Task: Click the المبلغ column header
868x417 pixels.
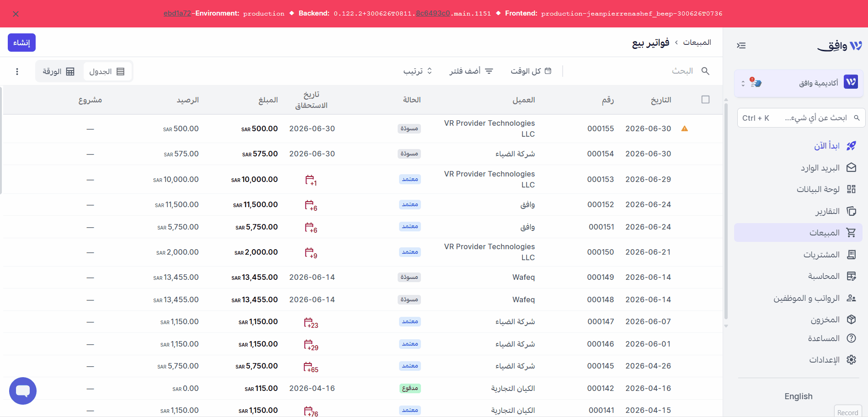Action: [x=268, y=100]
